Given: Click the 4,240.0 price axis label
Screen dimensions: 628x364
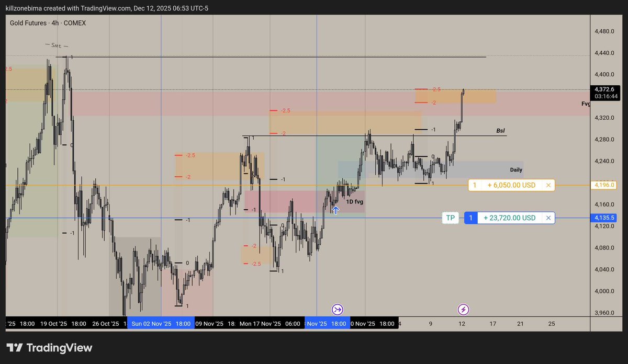Looking at the screenshot, I should pos(604,162).
